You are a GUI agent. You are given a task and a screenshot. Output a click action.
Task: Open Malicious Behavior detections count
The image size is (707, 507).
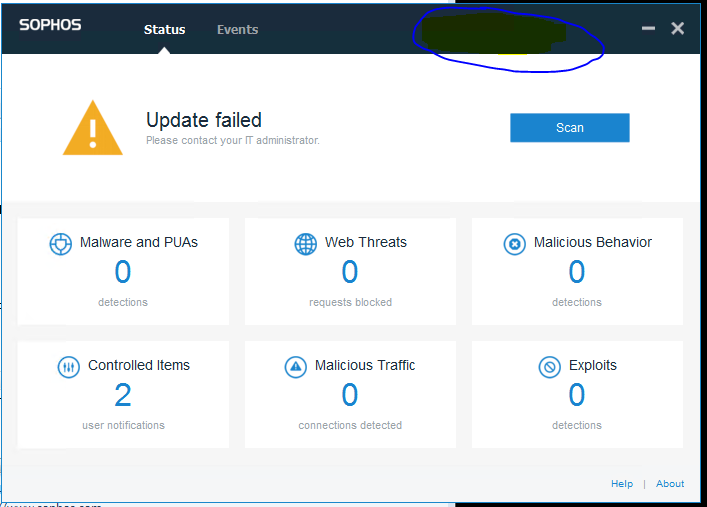(577, 272)
